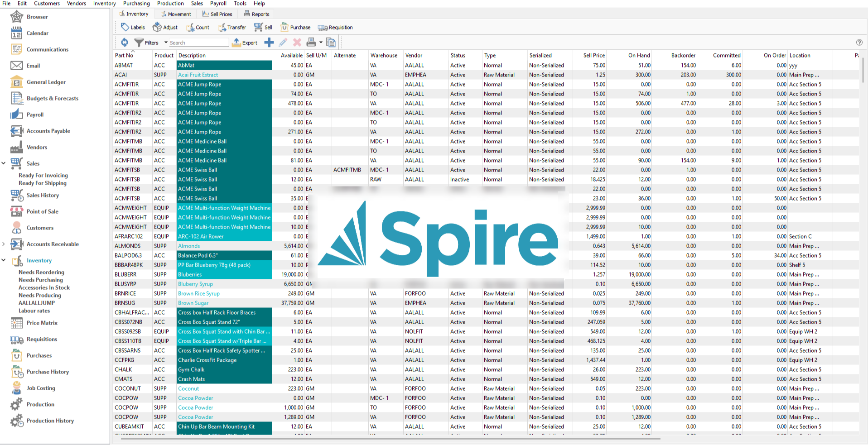Open Ready For Shipping
The width and height of the screenshot is (868, 445).
coord(43,183)
